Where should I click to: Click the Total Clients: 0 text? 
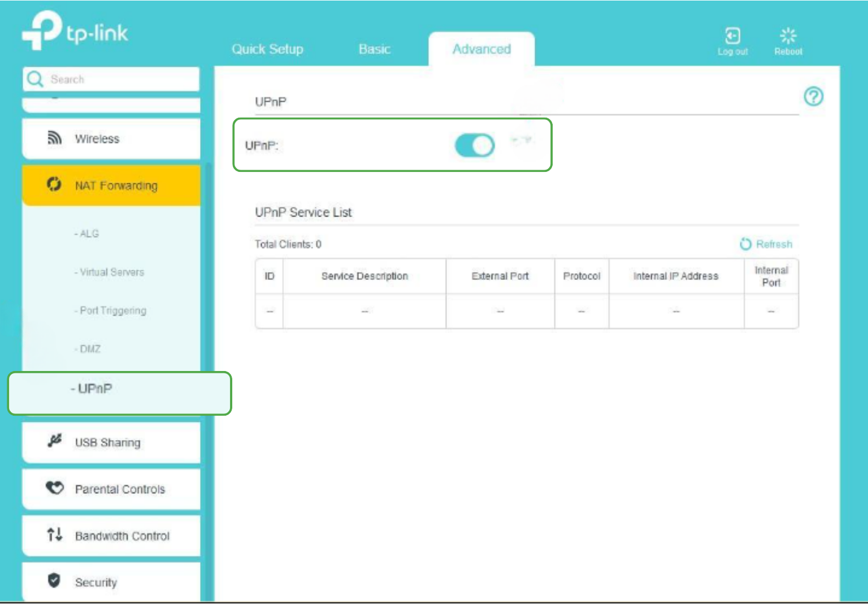point(288,244)
